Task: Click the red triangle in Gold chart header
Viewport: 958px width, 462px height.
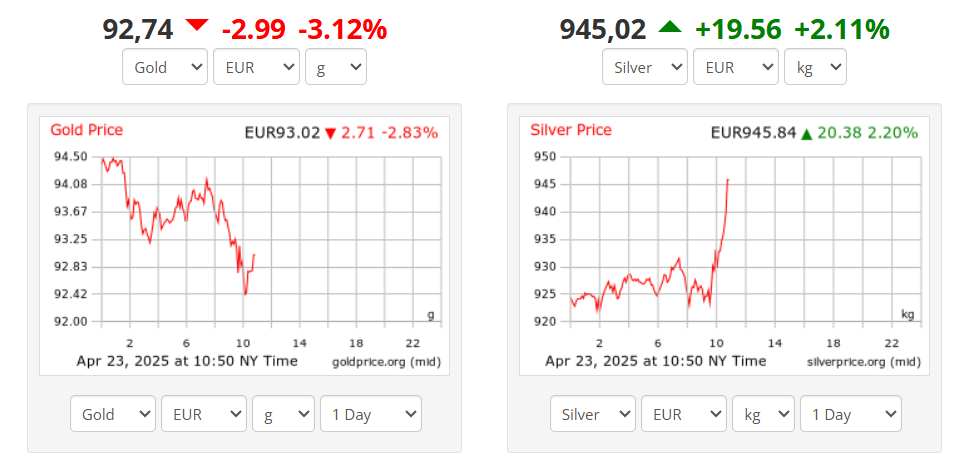Action: pyautogui.click(x=331, y=134)
